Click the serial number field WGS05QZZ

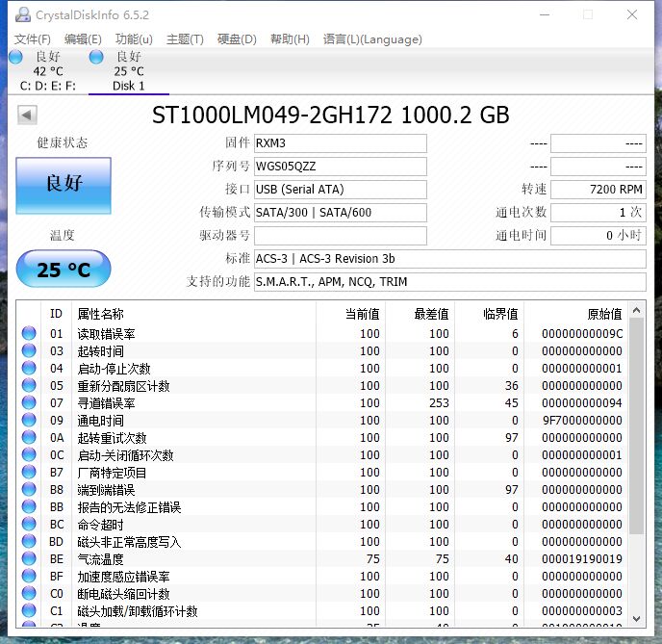341,167
